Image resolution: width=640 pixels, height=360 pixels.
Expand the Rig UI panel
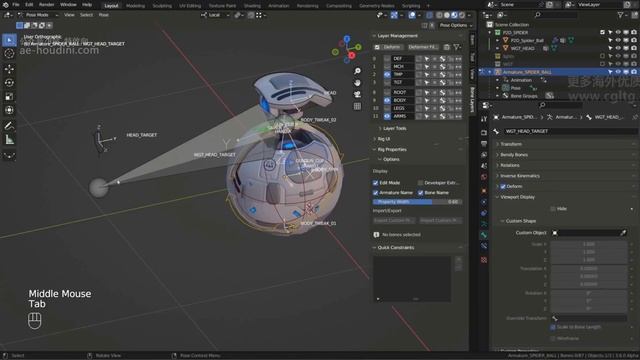pyautogui.click(x=374, y=139)
